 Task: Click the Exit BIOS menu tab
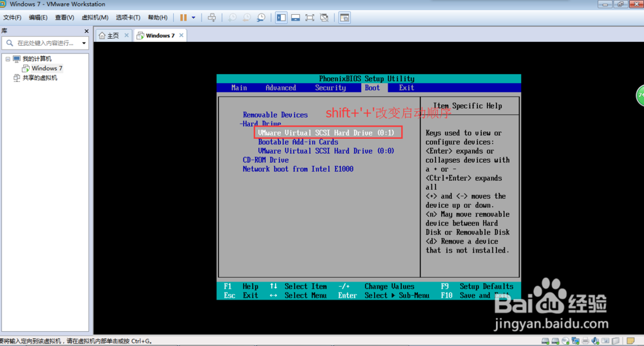[406, 87]
